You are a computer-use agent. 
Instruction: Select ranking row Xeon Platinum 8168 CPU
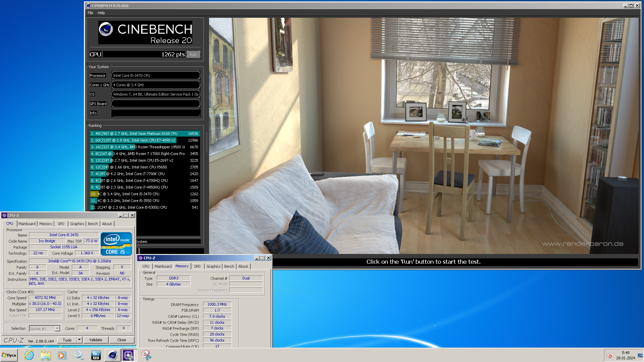pyautogui.click(x=145, y=134)
